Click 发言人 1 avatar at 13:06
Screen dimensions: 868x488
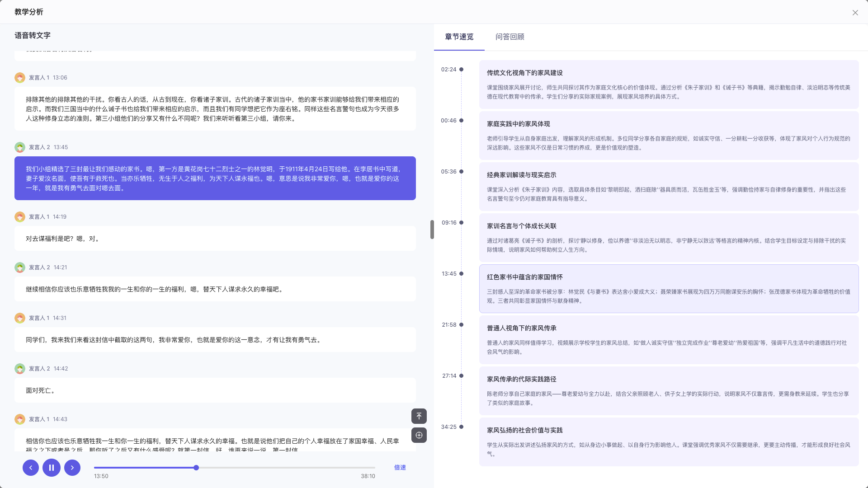[20, 78]
